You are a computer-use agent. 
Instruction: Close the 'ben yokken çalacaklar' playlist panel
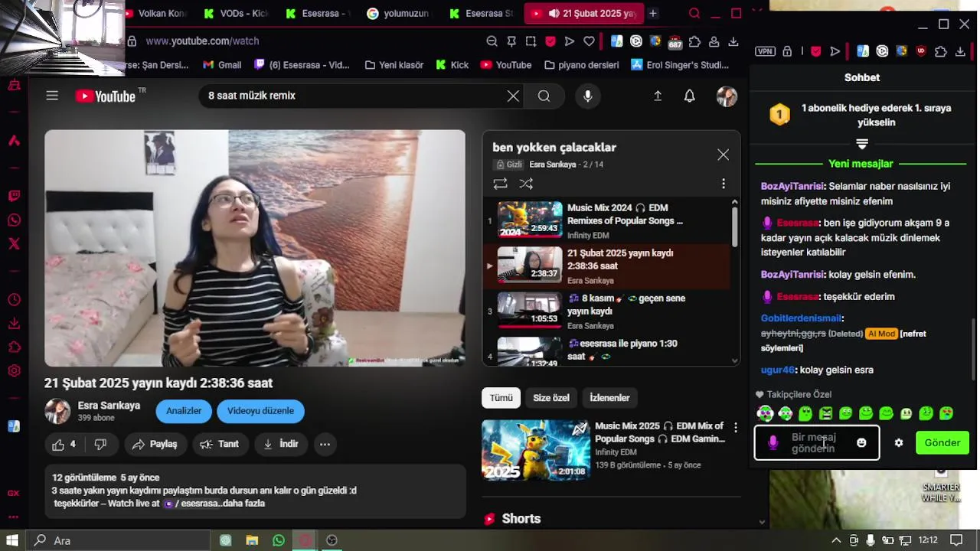tap(723, 155)
